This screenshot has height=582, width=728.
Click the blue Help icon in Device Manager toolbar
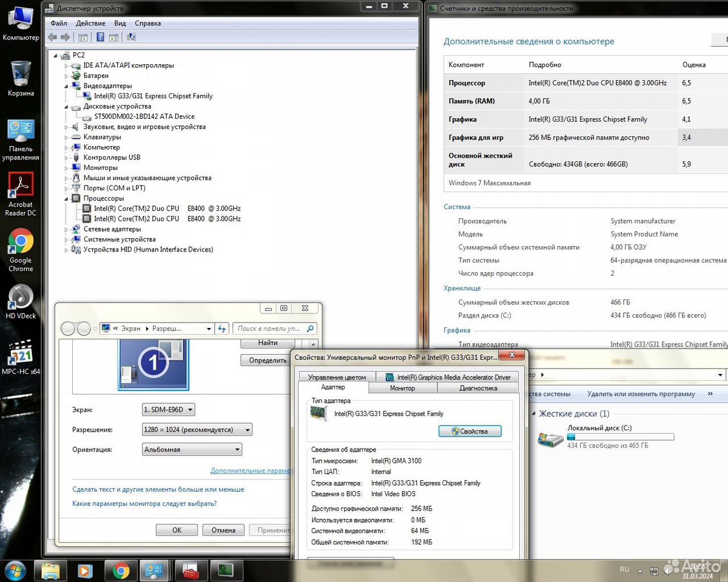[x=100, y=38]
